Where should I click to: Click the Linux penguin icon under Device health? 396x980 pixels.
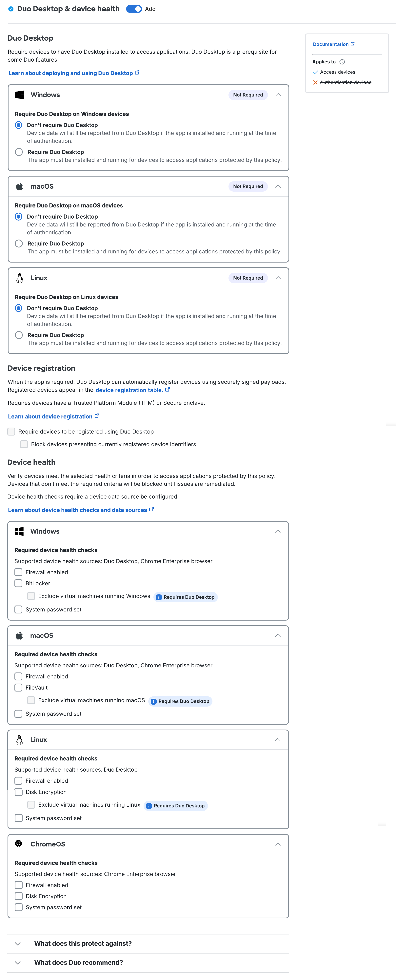click(x=19, y=740)
